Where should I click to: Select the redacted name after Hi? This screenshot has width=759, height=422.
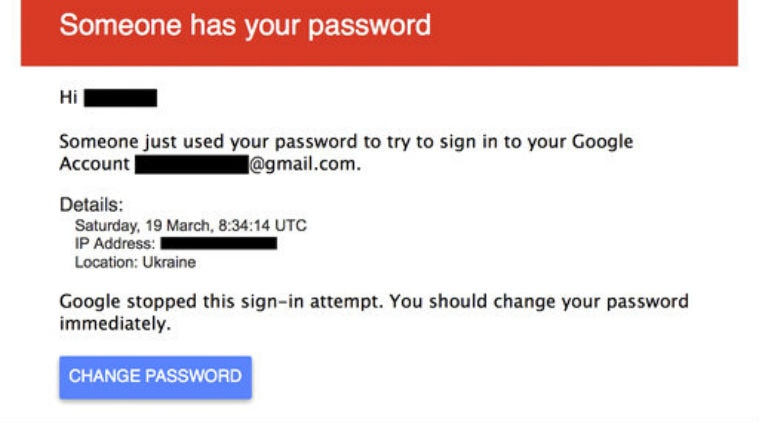120,98
